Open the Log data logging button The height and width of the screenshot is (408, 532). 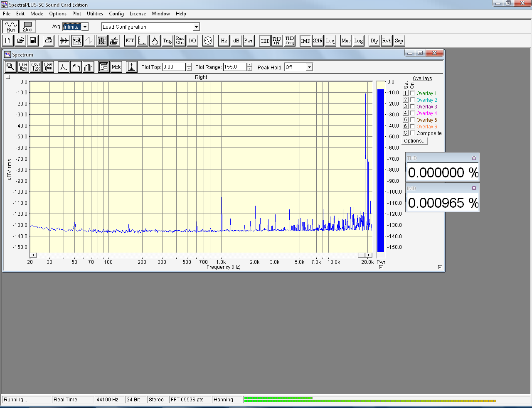(x=359, y=41)
